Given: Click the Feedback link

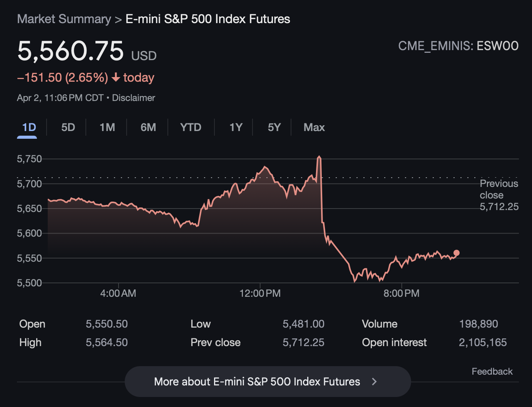Looking at the screenshot, I should (x=492, y=372).
